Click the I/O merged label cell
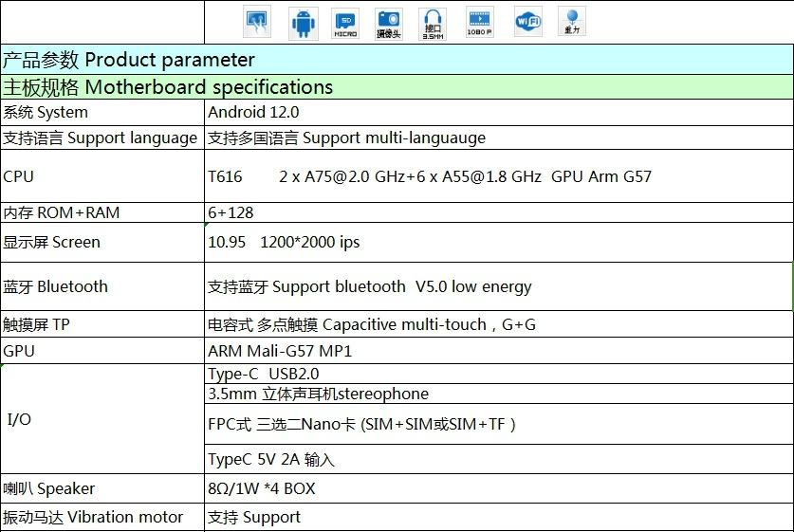 [102, 418]
